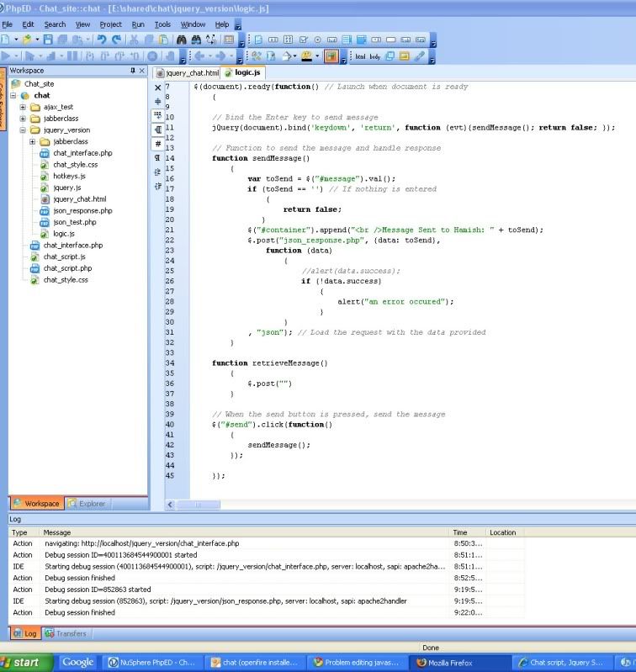Collapse the jquery_version folder
This screenshot has width=636, height=672.
click(x=24, y=130)
